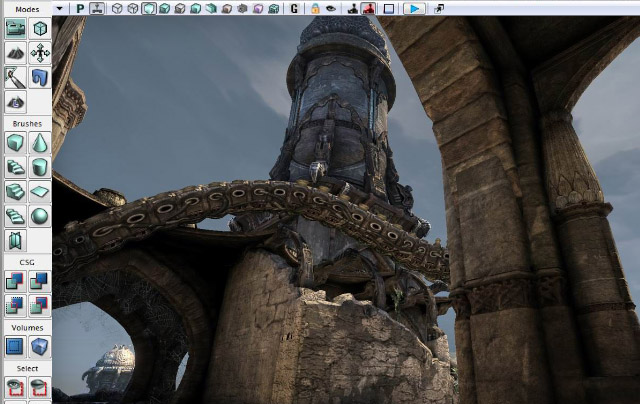
Task: Activate Geometry mode cube icon
Action: pos(40,29)
